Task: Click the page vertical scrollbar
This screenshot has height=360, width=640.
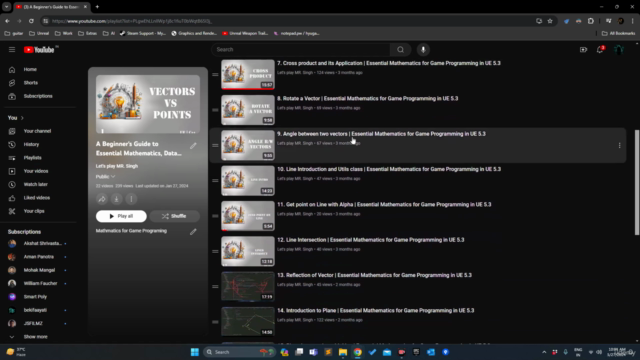Action: pos(637,182)
